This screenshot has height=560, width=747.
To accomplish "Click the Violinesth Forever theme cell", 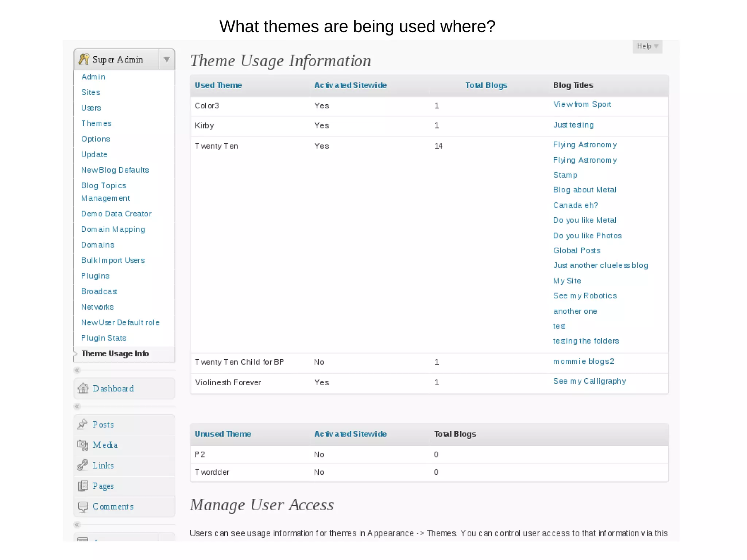I will pyautogui.click(x=228, y=383).
